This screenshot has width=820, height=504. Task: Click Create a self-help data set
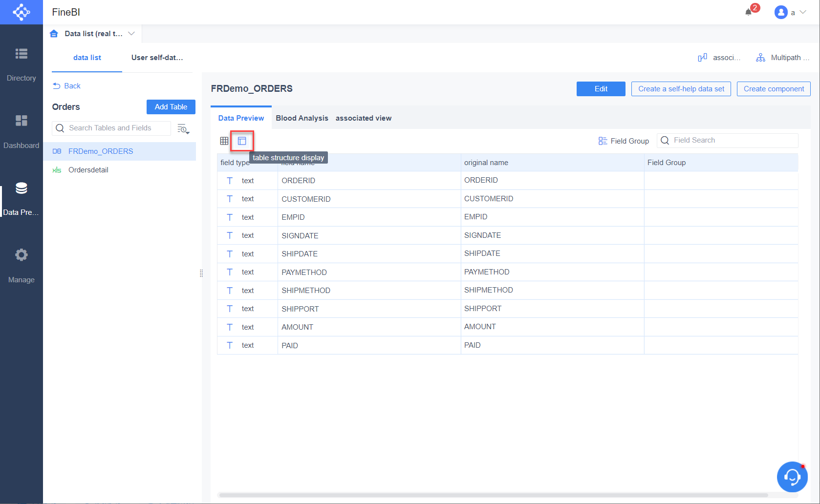click(x=681, y=89)
